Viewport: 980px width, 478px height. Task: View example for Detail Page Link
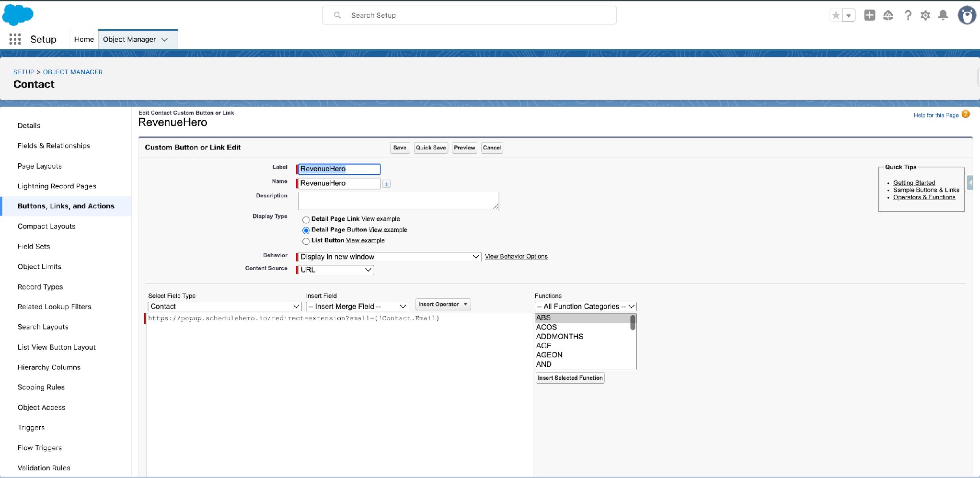380,219
